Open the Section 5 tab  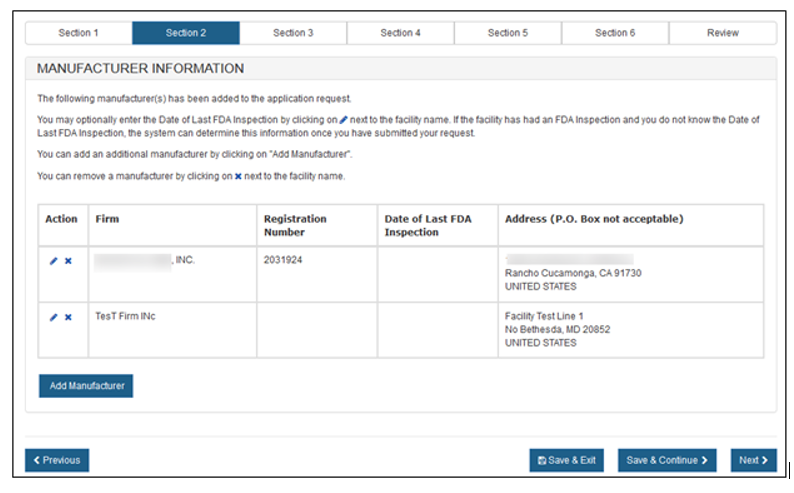pos(508,33)
